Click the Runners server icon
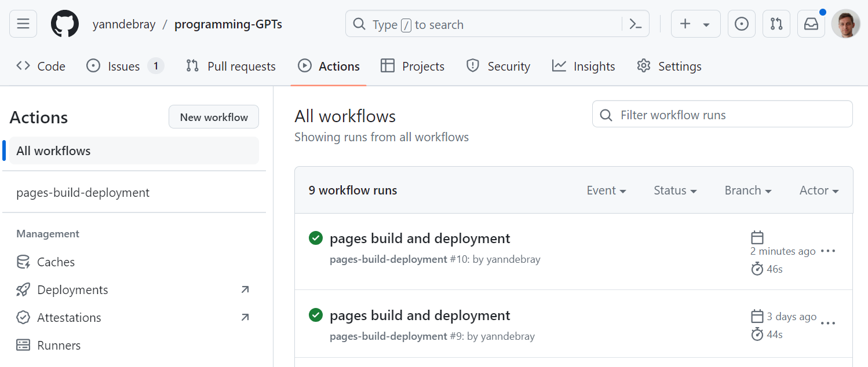Viewport: 868px width, 367px height. pos(23,345)
